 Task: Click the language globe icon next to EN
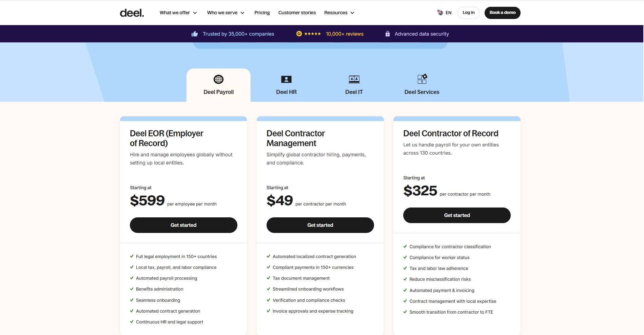tap(440, 12)
